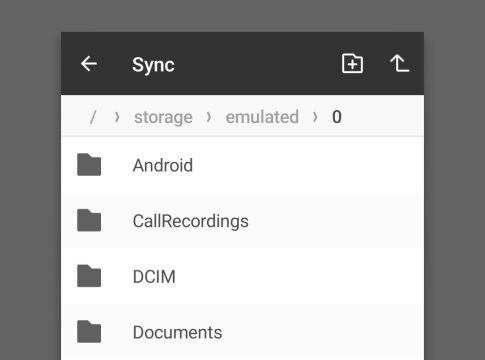This screenshot has height=360, width=485.
Task: Click the Documents folder icon
Action: pyautogui.click(x=89, y=332)
